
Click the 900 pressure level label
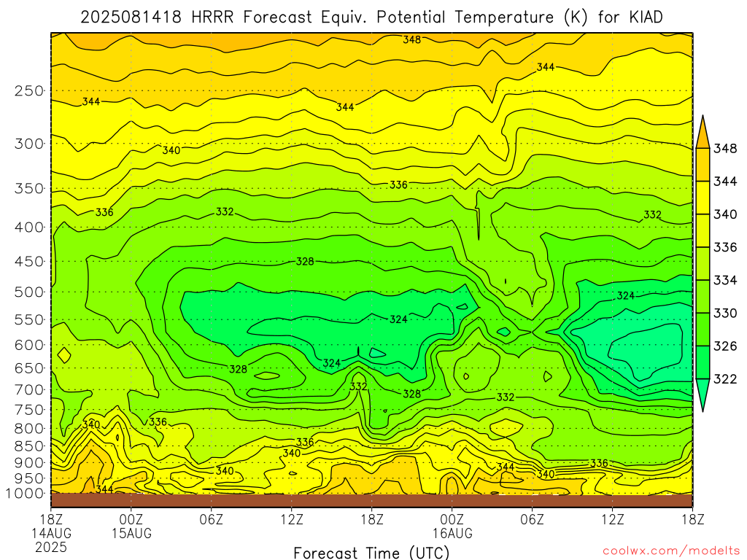28,462
